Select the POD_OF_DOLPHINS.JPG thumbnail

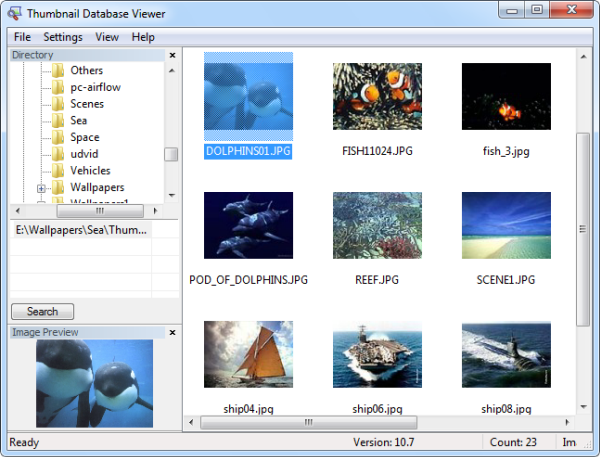pos(248,226)
